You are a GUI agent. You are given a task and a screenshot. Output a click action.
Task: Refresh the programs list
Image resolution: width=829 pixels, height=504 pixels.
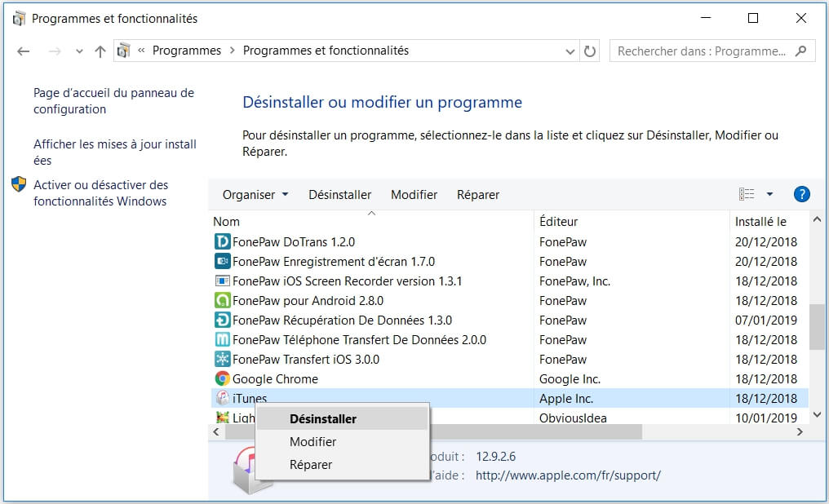[589, 51]
